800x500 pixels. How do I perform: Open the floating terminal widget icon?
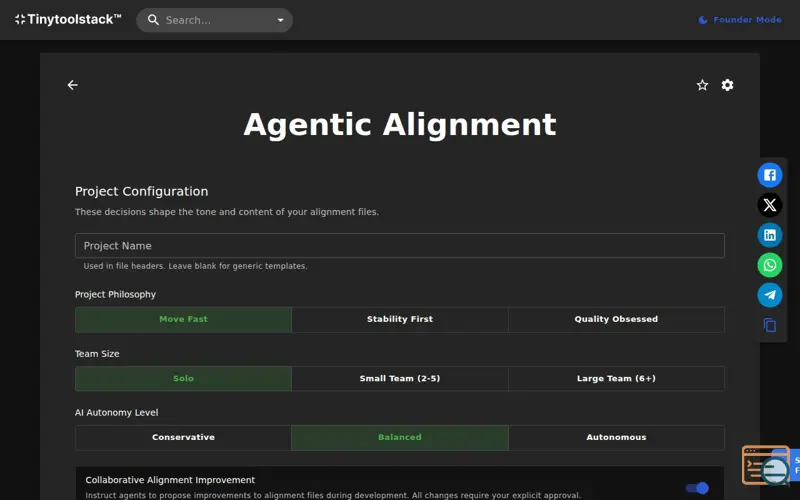coord(765,465)
